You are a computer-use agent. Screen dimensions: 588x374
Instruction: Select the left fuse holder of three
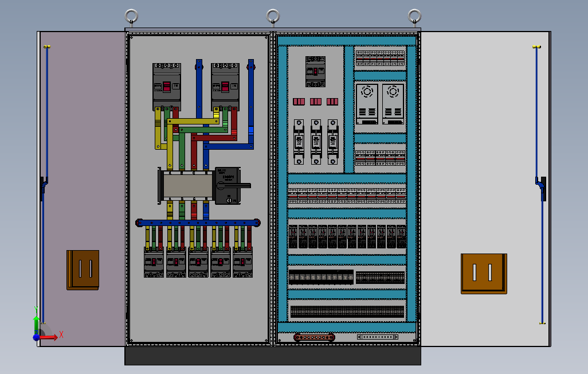pyautogui.click(x=299, y=142)
